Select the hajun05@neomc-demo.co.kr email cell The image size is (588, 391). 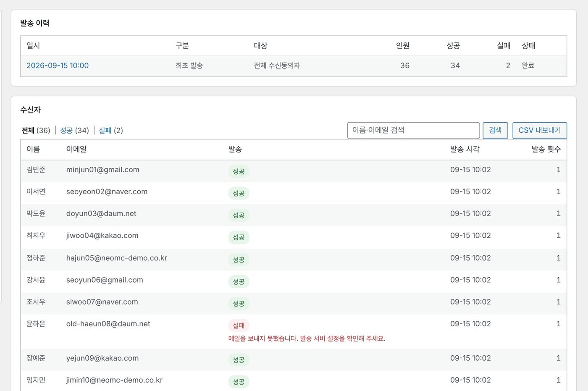117,258
